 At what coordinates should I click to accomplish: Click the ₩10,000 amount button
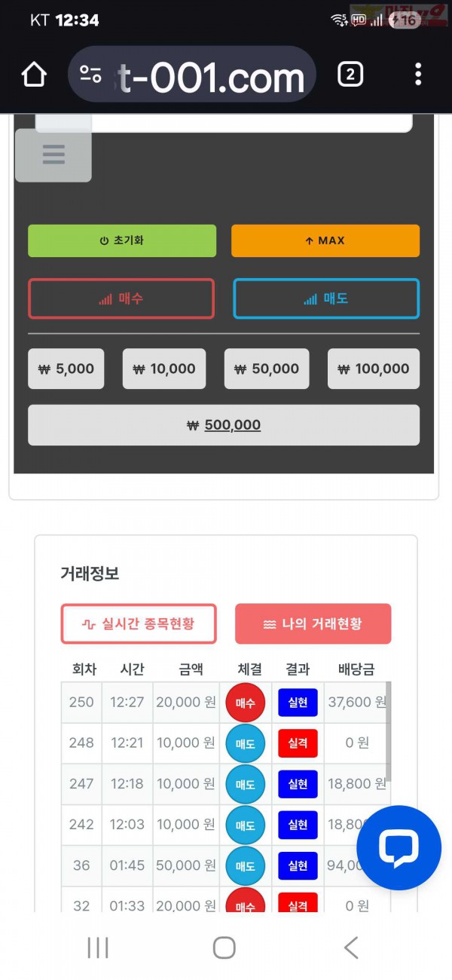164,369
